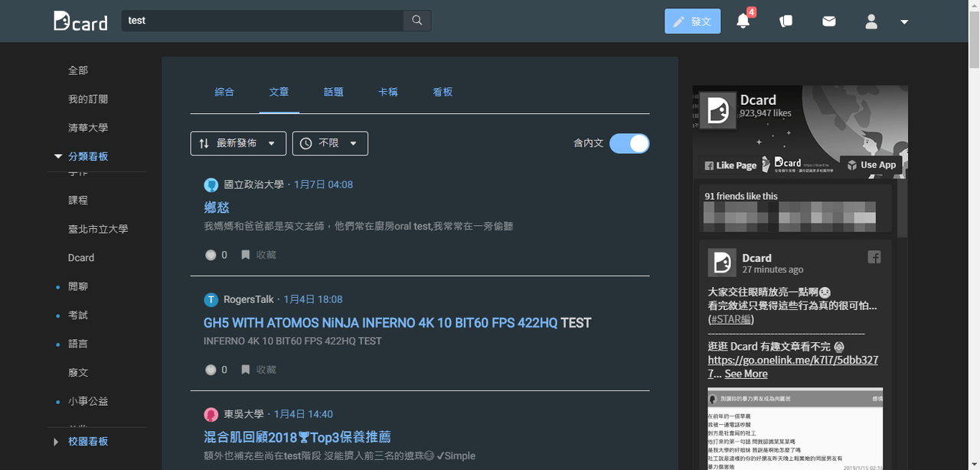Screen dimensions: 980x470
Task: Switch to the 話題 tab
Action: click(x=334, y=92)
